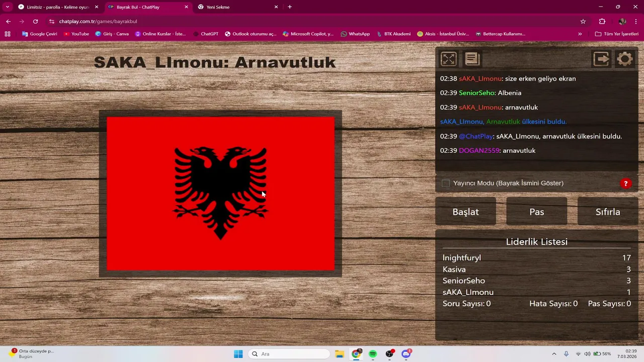644x362 pixels.
Task: Go back in browser history
Action: [x=8, y=22]
